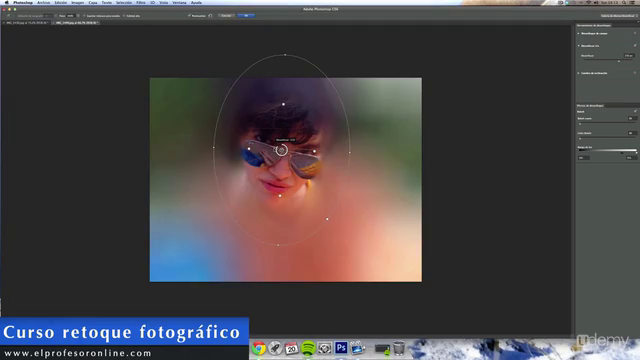
Task: Click the bottom ellipse handle of iris blur
Action: [278, 245]
